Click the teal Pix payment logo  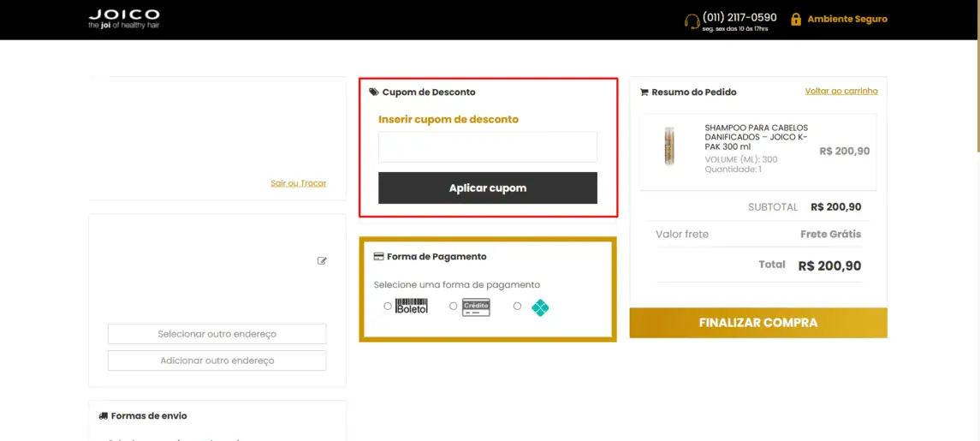(x=540, y=307)
